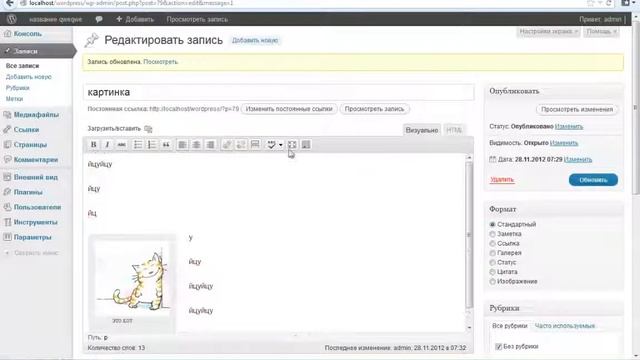Click the Консоль dashboard icon
Screen dimensions: 640x360
point(7,34)
